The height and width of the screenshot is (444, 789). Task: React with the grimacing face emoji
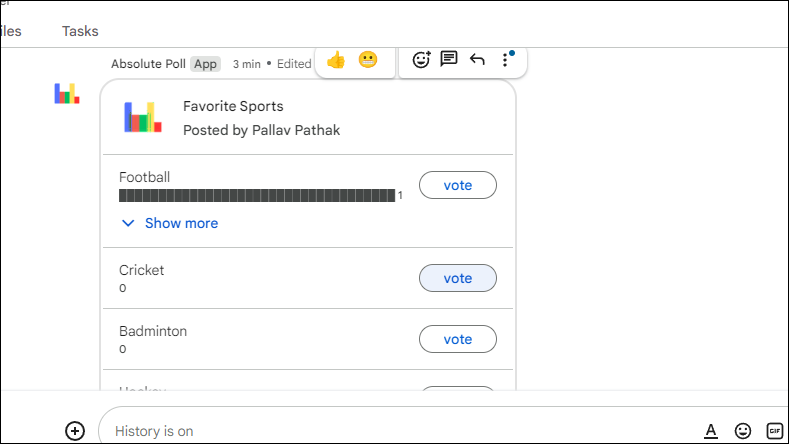tap(368, 60)
